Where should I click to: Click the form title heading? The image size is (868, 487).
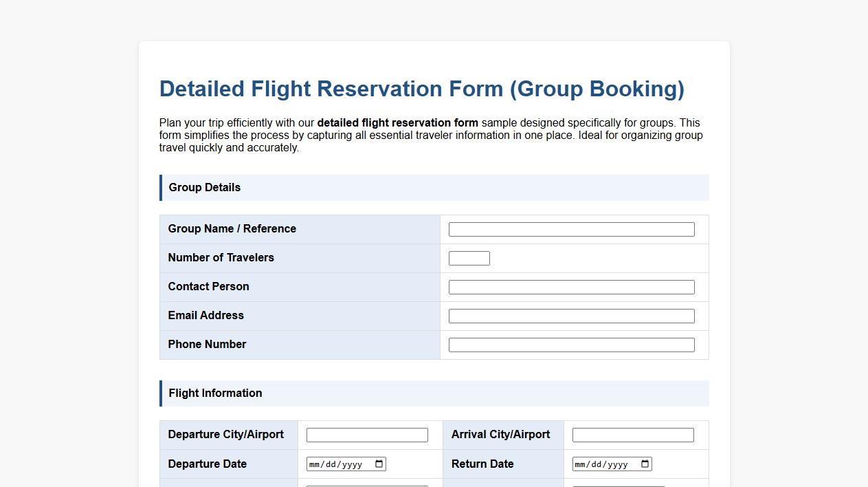click(421, 89)
